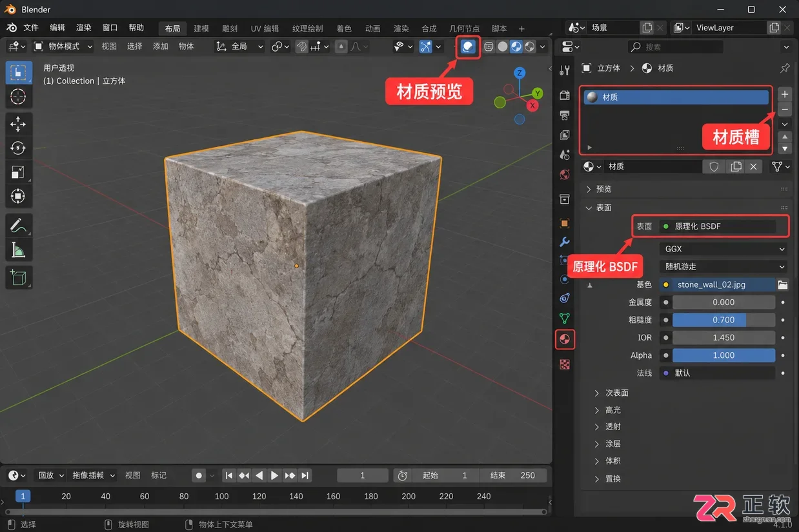Select the Move tool
This screenshot has width=799, height=532.
click(19, 124)
